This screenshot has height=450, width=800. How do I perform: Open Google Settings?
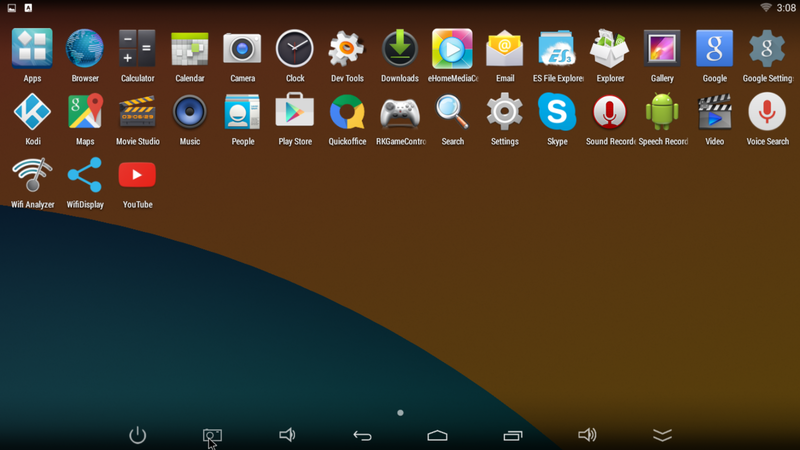(x=767, y=49)
